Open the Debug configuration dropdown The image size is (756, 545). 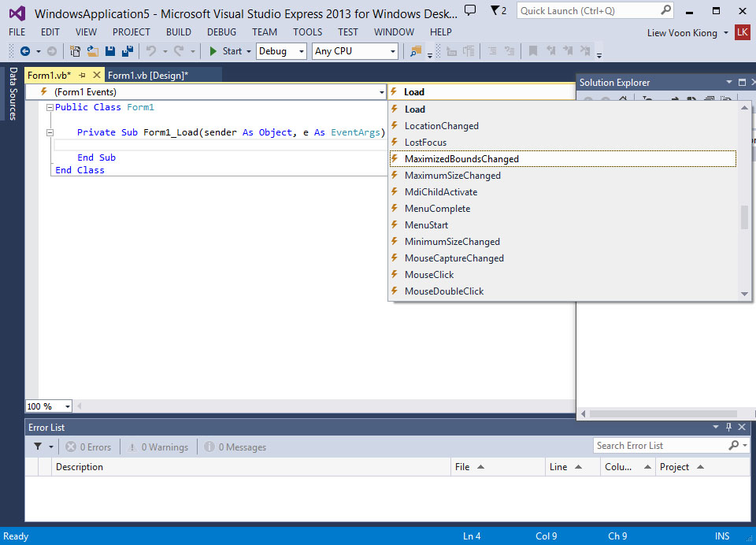point(281,51)
